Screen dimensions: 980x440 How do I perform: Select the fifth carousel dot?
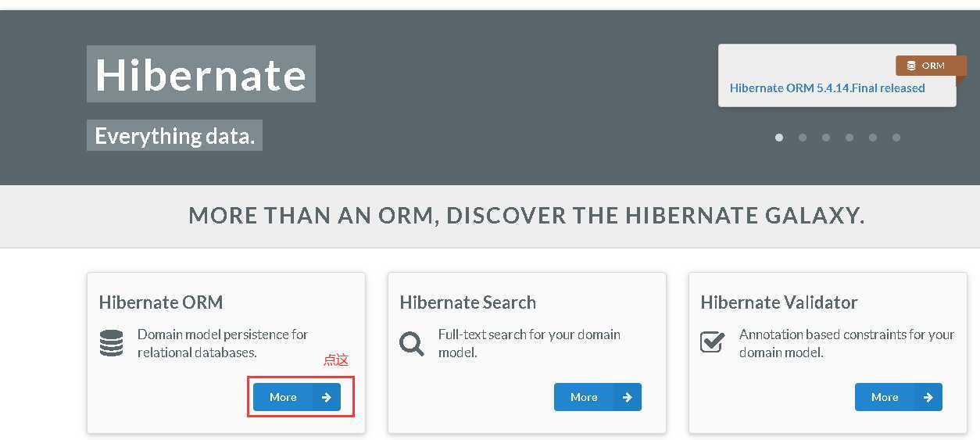[x=873, y=138]
